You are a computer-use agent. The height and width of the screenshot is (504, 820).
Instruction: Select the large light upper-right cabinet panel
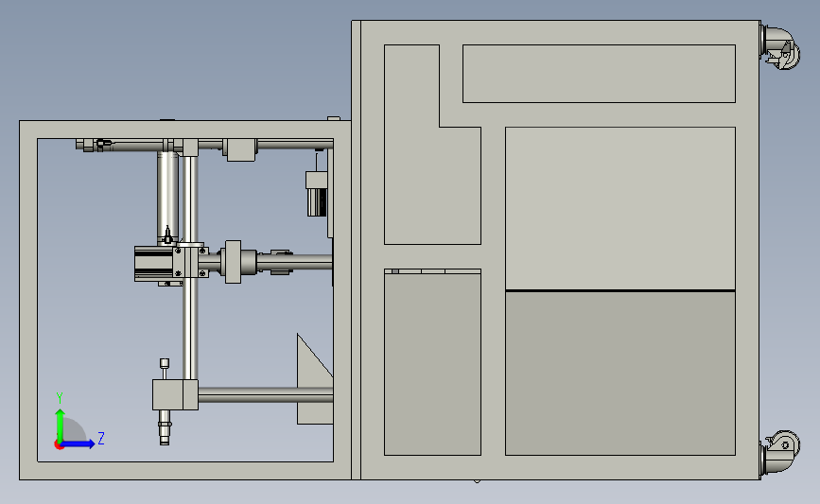pyautogui.click(x=620, y=208)
